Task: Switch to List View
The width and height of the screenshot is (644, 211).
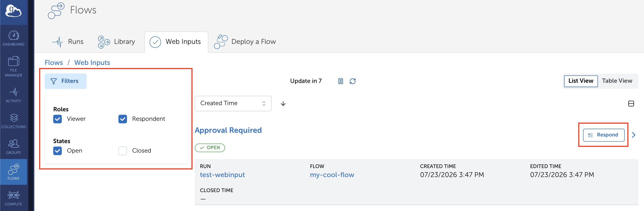Action: click(x=581, y=81)
